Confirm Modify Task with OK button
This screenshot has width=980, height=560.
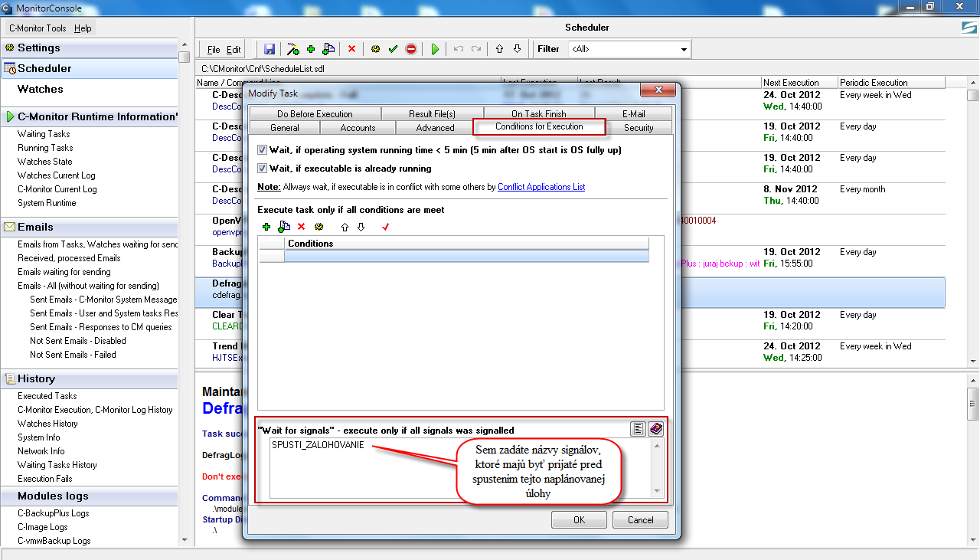coord(579,519)
